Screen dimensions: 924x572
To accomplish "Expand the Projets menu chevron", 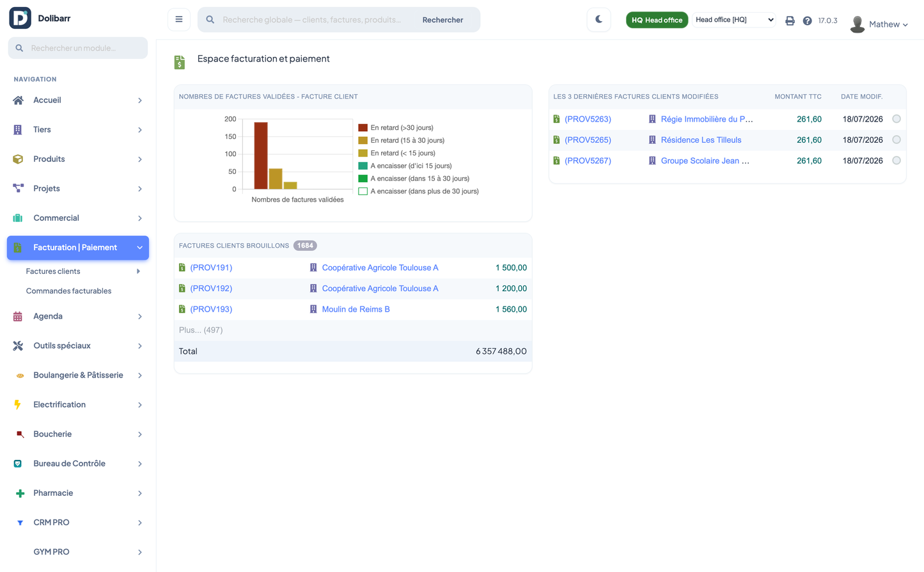I will coord(139,189).
